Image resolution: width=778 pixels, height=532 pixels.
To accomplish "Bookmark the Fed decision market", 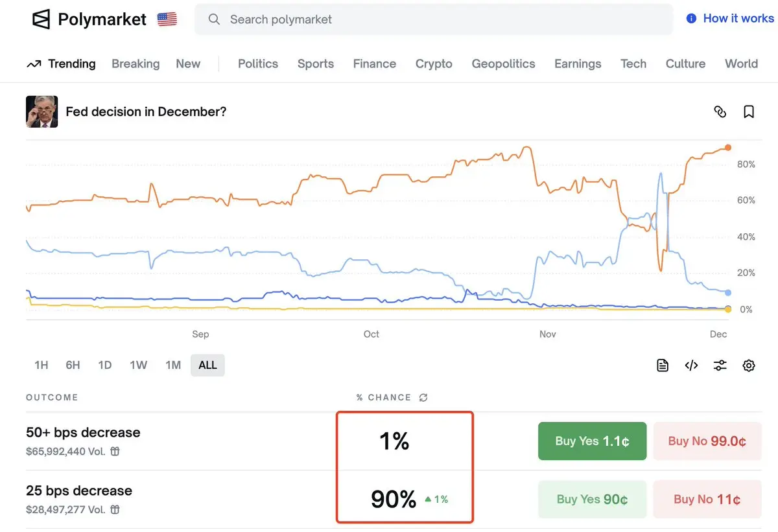I will 749,111.
